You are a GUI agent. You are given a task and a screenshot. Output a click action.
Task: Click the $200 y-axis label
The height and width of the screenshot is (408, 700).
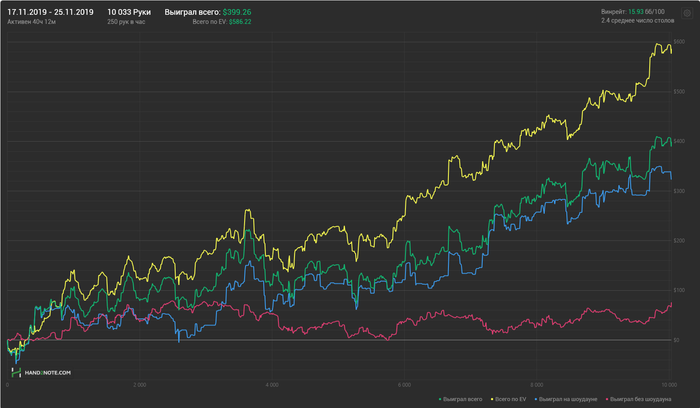[679, 241]
